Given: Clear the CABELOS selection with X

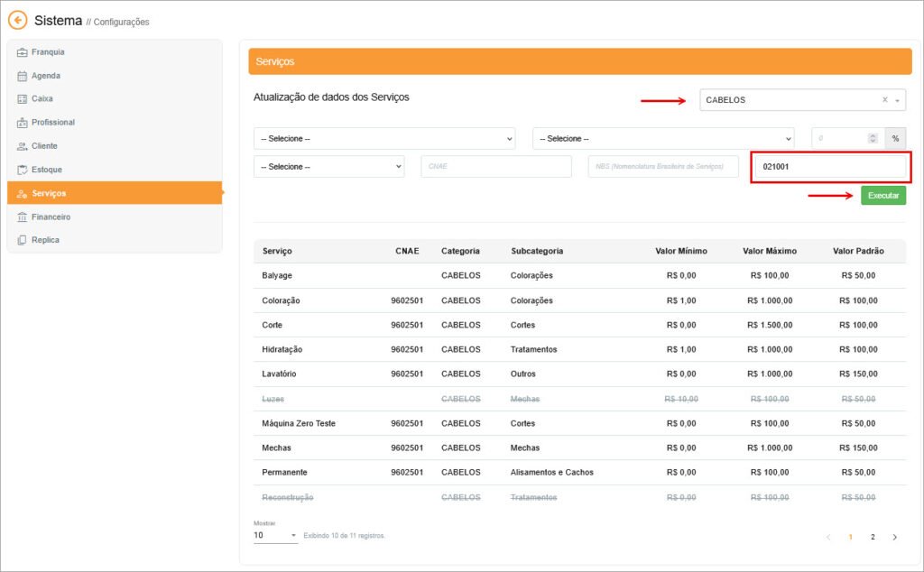Looking at the screenshot, I should click(x=885, y=100).
